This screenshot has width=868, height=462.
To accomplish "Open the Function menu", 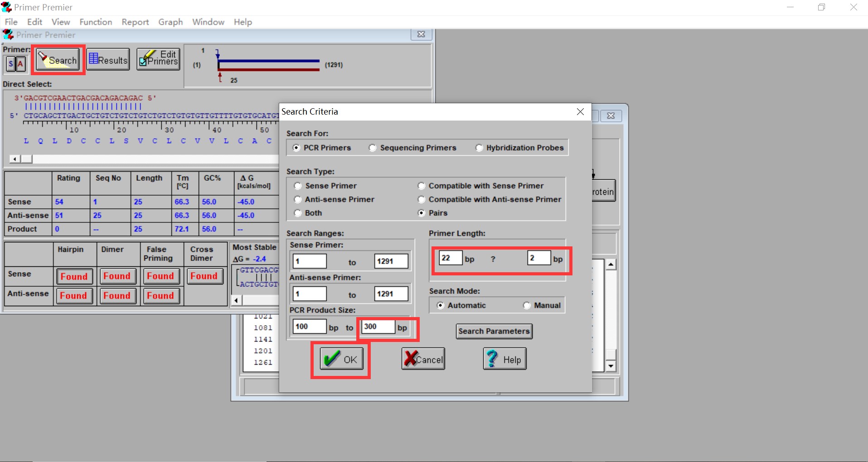I will 96,22.
